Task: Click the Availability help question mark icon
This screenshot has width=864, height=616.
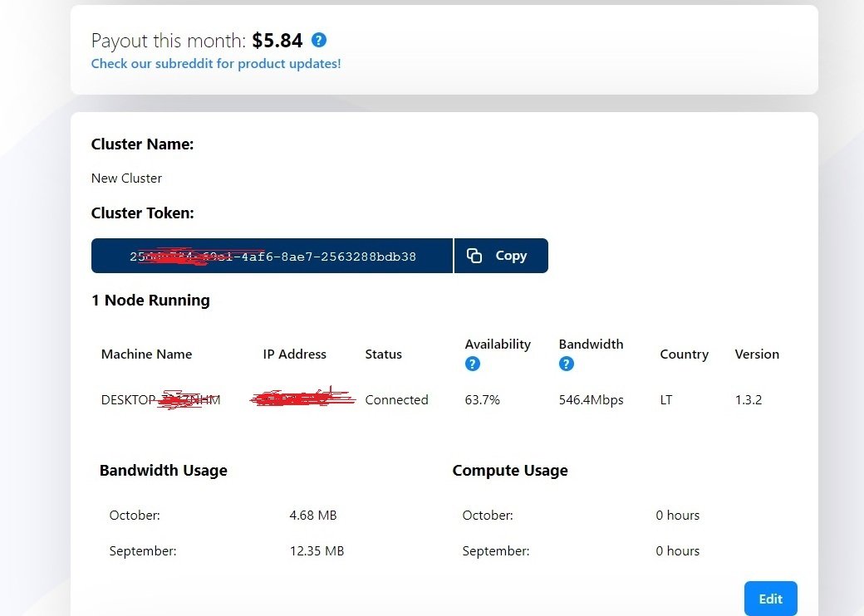Action: click(472, 364)
